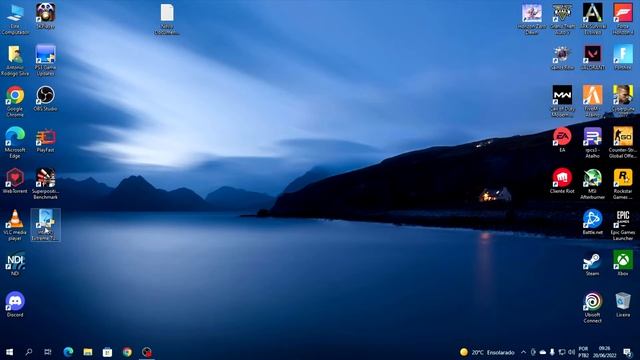Open the notifications action center

coord(627,352)
